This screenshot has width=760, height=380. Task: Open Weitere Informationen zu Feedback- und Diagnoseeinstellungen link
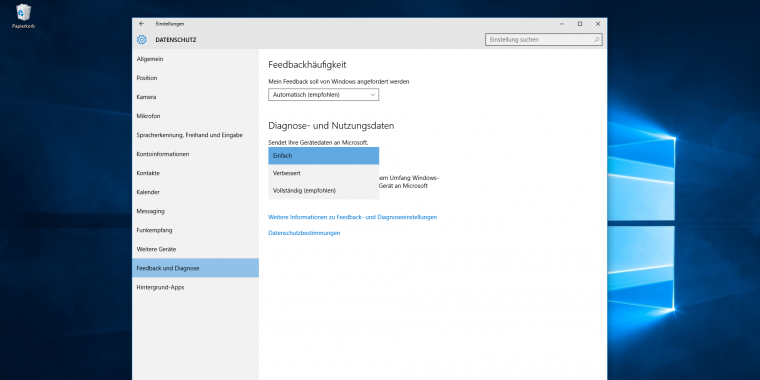pyautogui.click(x=352, y=217)
